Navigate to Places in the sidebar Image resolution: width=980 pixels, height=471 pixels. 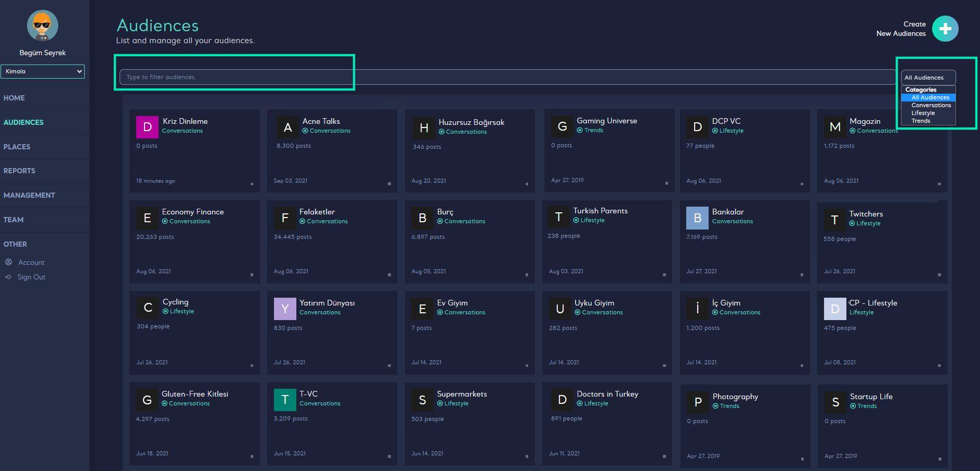[x=17, y=147]
